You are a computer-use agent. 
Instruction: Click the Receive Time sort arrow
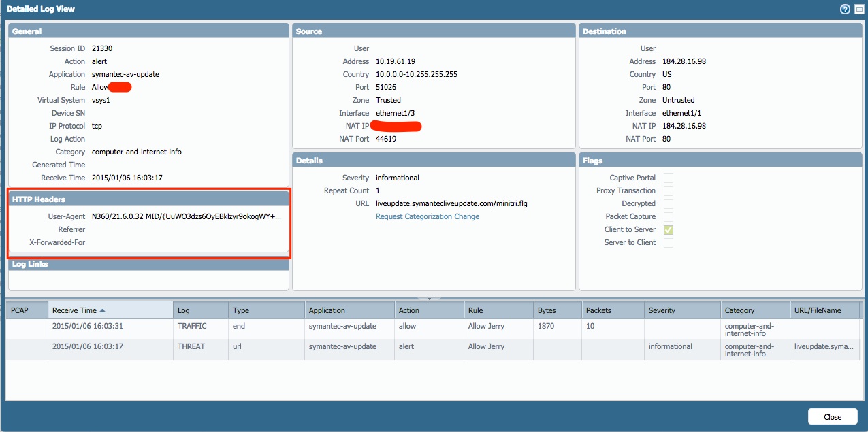(103, 310)
